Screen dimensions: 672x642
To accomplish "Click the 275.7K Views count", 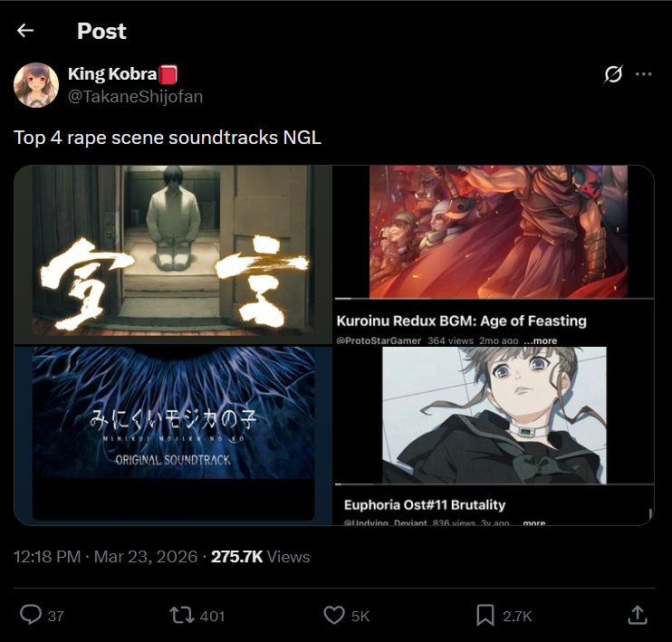I will pos(260,557).
